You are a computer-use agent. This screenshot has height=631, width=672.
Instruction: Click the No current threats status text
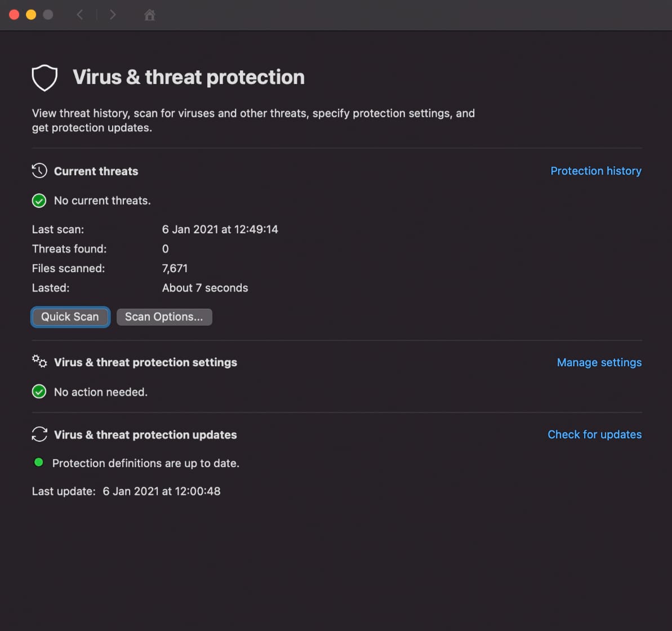tap(103, 201)
